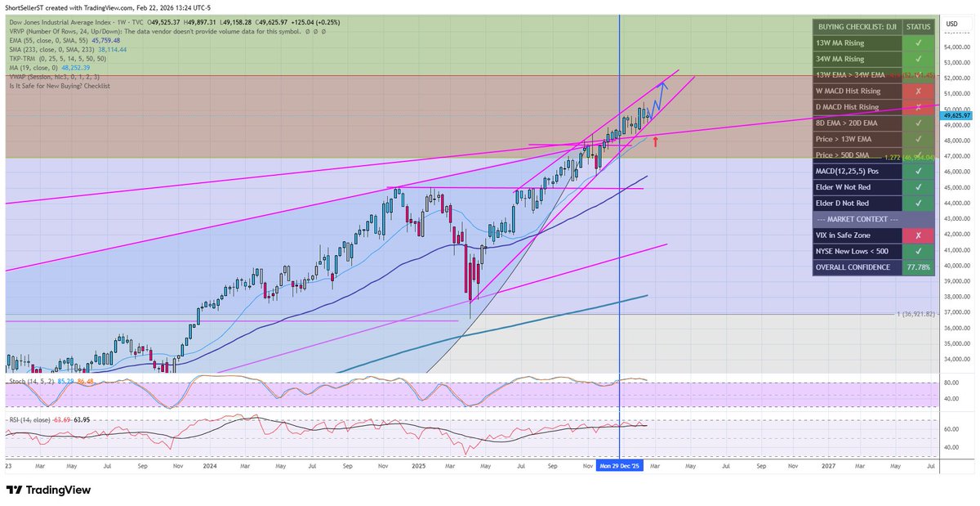
Task: Click 42,000.00 on the price axis
Action: pos(958,234)
